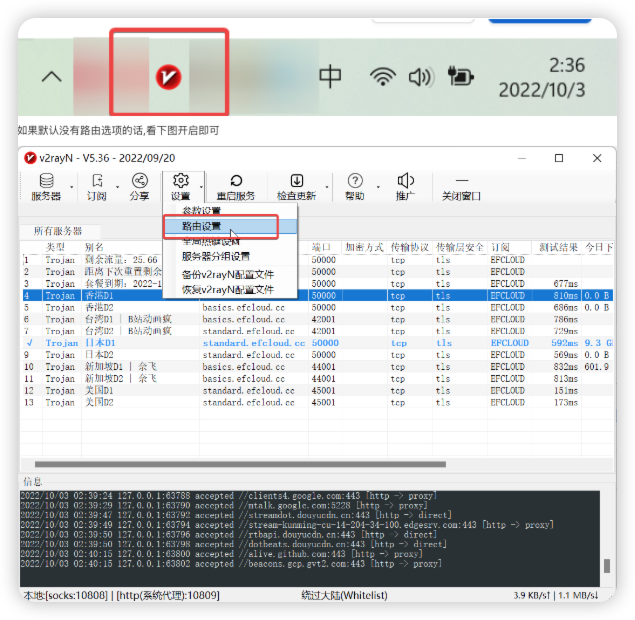Image resolution: width=635 pixels, height=620 pixels.
Task: Select server row 台湾D1
Action: pos(318,319)
